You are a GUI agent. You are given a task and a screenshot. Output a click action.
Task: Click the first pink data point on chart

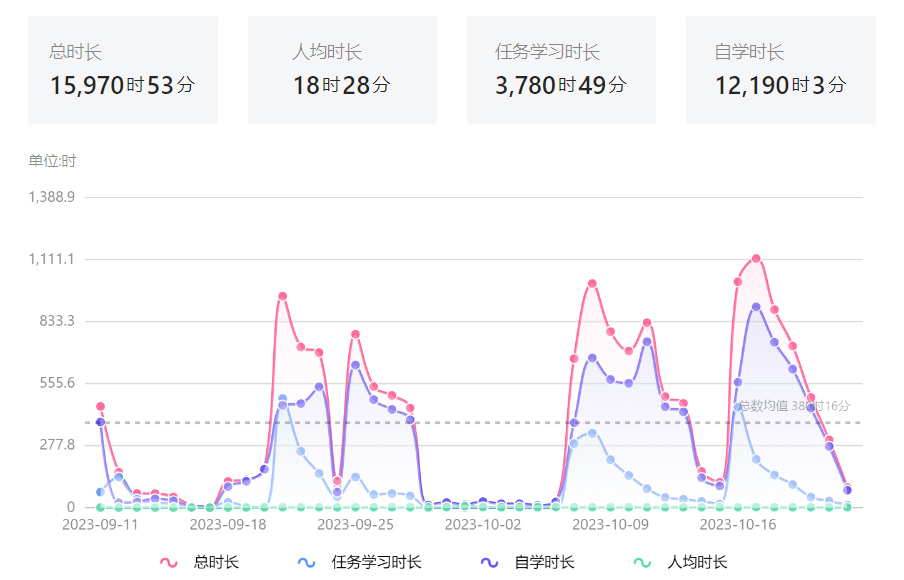point(100,406)
